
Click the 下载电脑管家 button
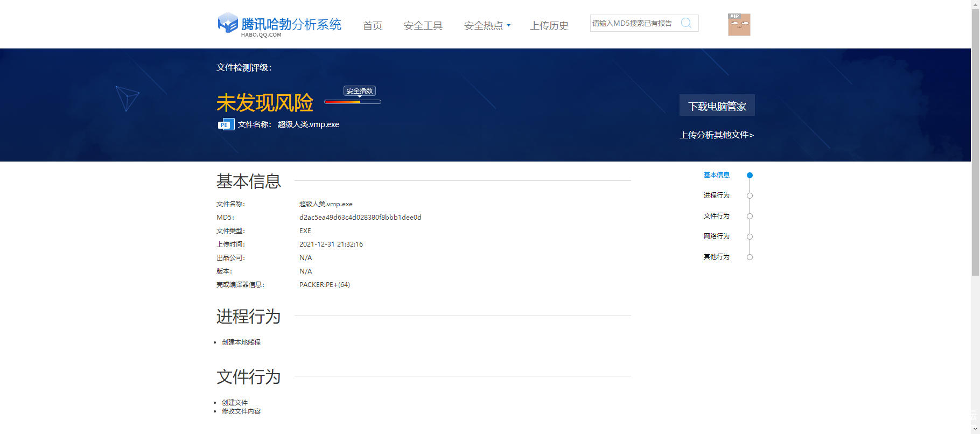click(717, 106)
